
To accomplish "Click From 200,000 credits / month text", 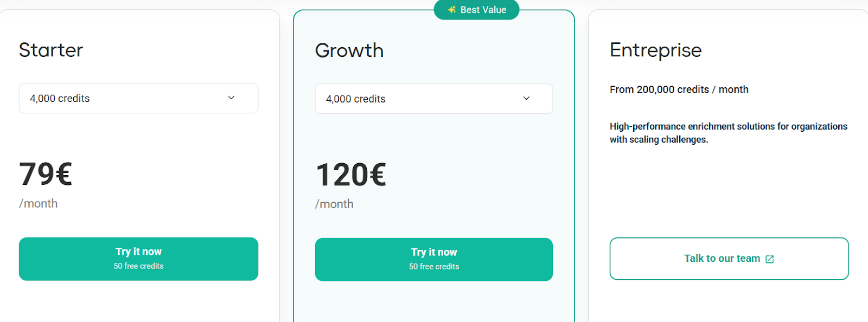I will pos(679,89).
